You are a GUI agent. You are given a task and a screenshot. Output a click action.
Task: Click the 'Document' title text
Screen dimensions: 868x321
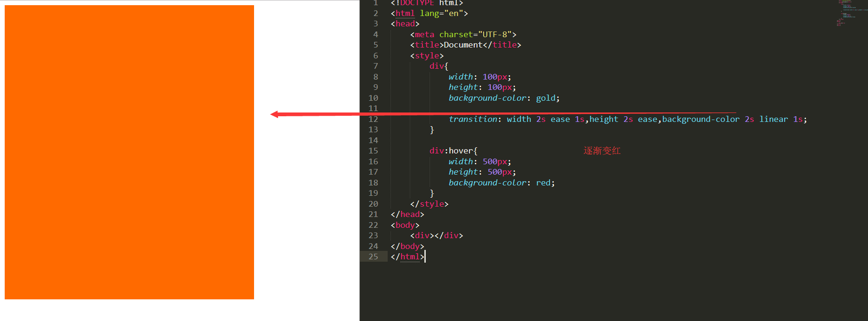pyautogui.click(x=463, y=45)
